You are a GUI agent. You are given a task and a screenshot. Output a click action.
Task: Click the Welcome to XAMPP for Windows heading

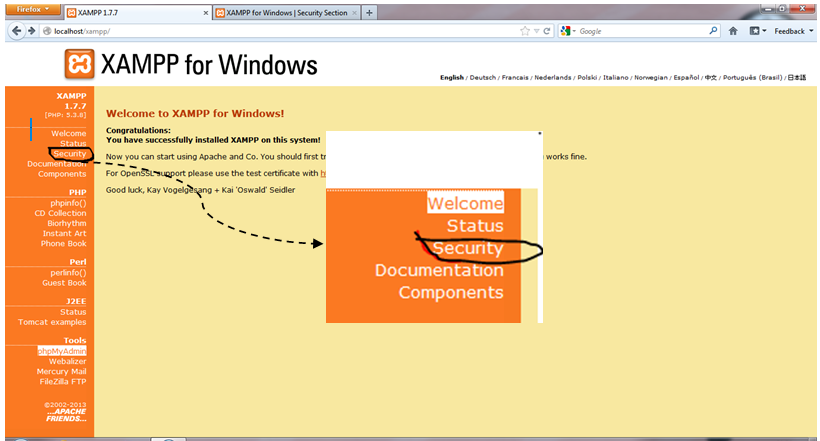tap(195, 114)
